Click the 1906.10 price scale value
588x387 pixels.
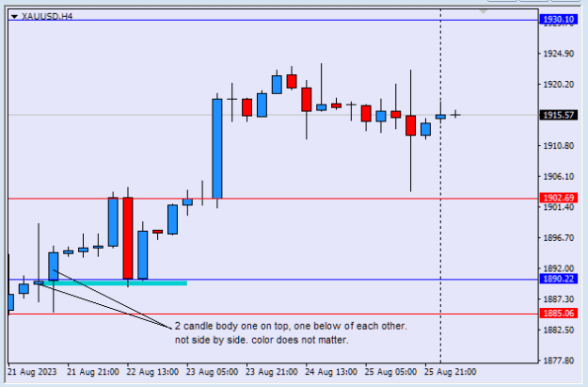(559, 176)
